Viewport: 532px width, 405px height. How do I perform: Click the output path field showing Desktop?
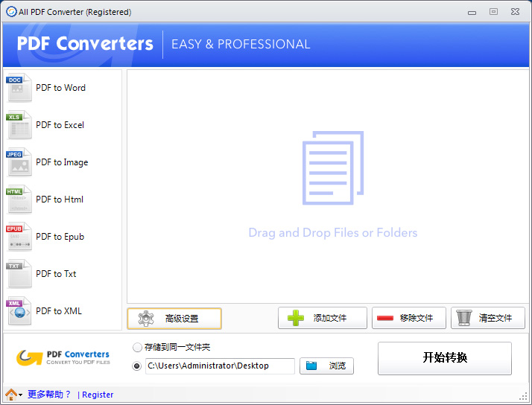point(220,366)
